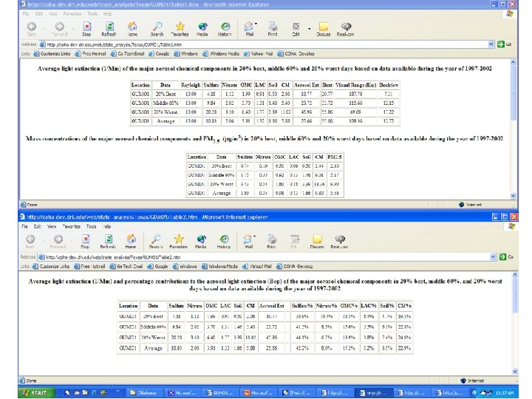Open Search in top browser window toolbar
This screenshot has height=399, width=532.
(157, 29)
